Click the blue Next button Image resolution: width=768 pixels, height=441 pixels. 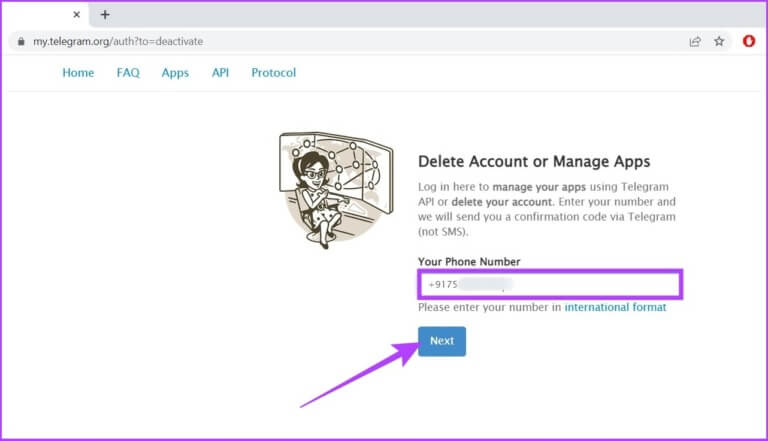coord(442,341)
